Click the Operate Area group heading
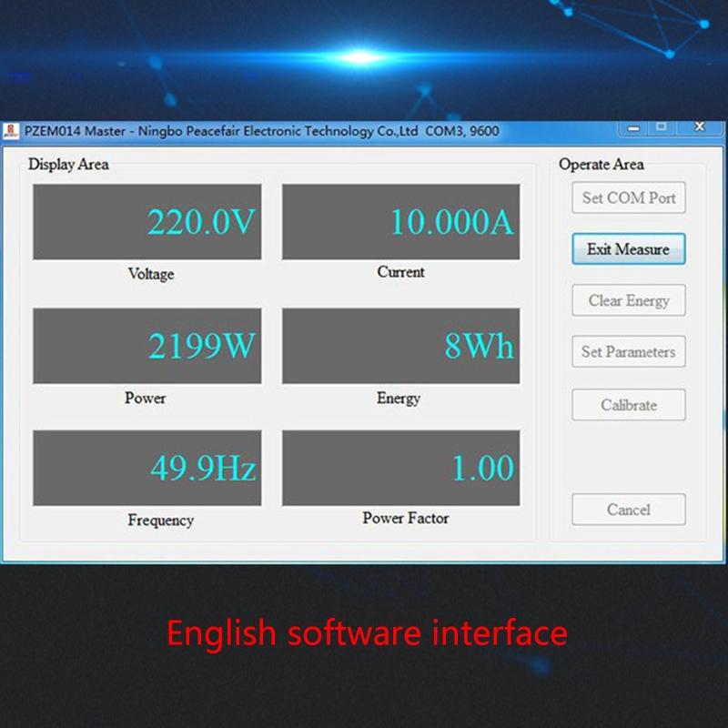The width and height of the screenshot is (728, 728). [601, 165]
